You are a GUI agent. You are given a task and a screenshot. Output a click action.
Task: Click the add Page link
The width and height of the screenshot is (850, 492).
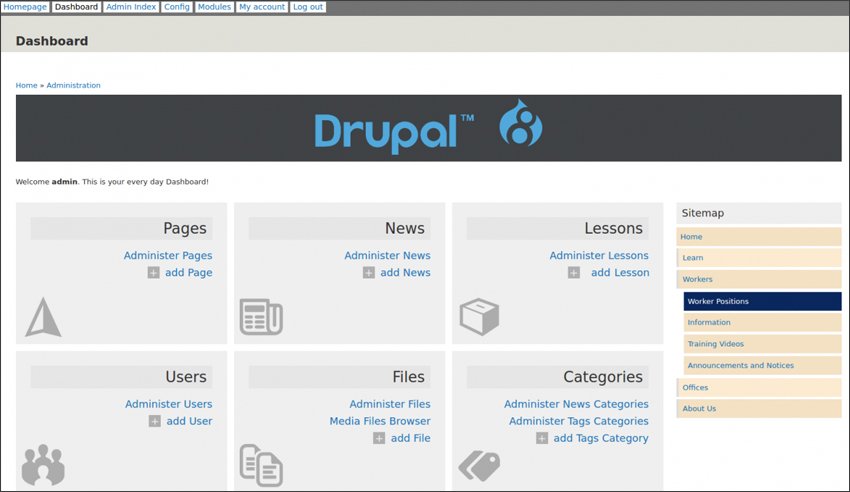(x=189, y=273)
